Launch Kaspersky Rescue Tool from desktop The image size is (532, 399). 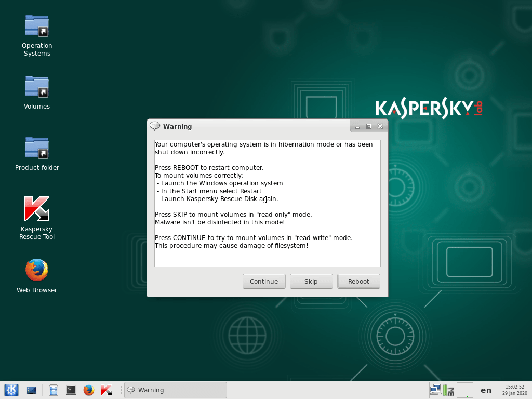[x=37, y=218]
